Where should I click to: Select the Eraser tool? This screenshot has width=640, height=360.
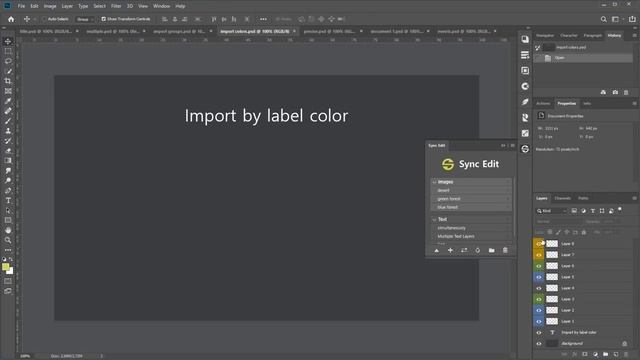pos(8,151)
